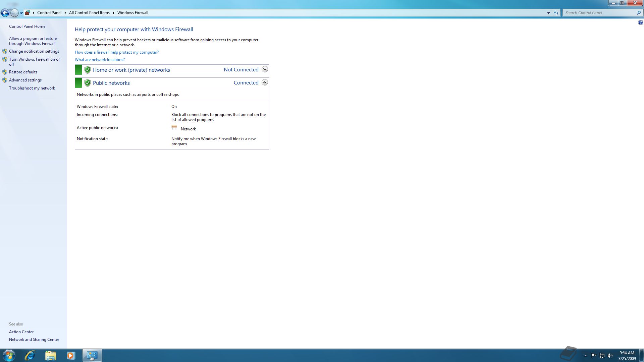The image size is (644, 362).
Task: Expand arrow after Control Panel breadcrumb
Action: click(x=65, y=13)
